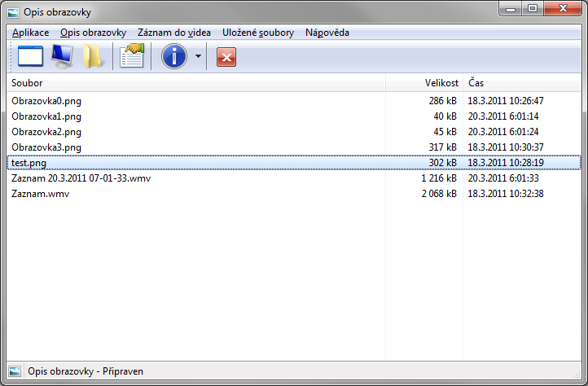Select Zaznam 20.3.2011 07-01-33.wmv file
The height and width of the screenshot is (386, 588).
[x=81, y=178]
